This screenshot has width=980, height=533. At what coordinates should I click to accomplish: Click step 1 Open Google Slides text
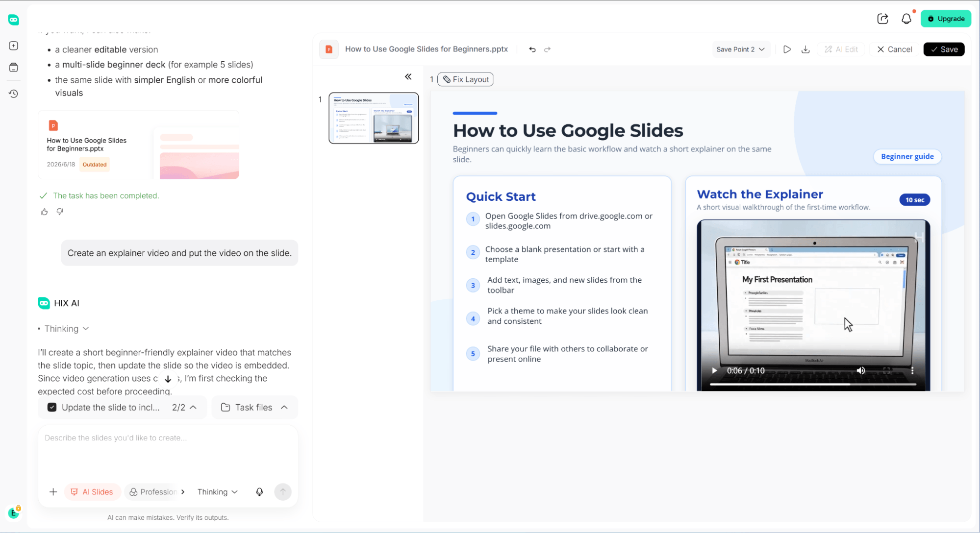click(569, 221)
